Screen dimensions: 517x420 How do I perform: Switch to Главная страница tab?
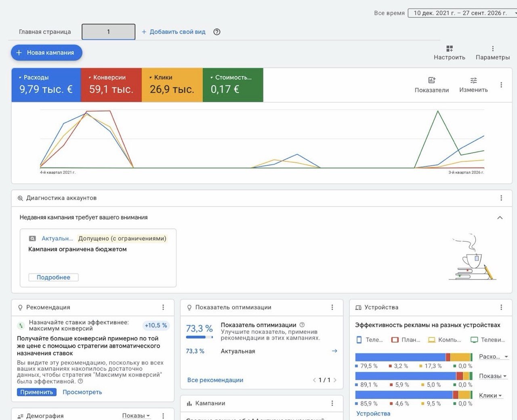pyautogui.click(x=45, y=32)
